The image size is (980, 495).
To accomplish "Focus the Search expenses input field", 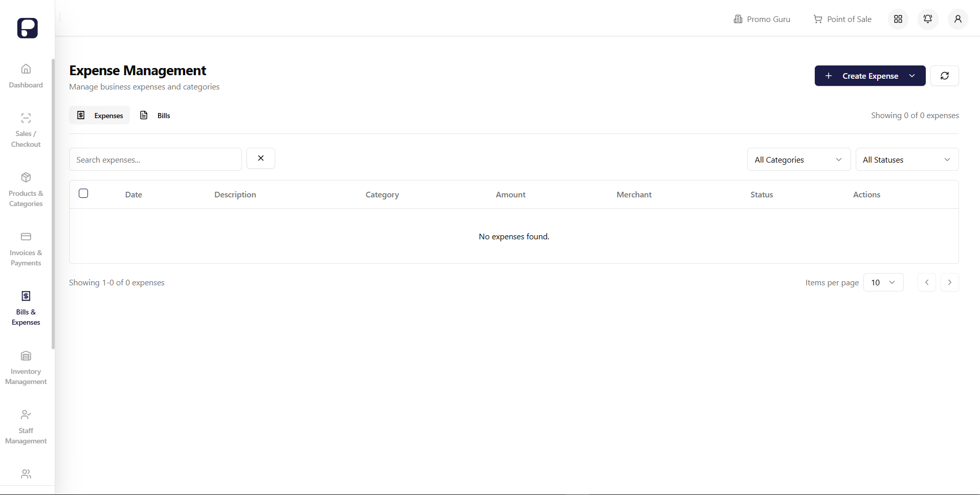I will [155, 160].
